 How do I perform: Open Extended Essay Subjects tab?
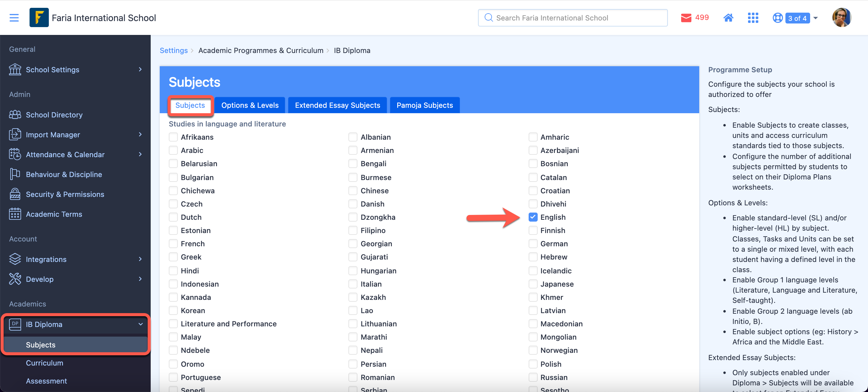coord(337,105)
